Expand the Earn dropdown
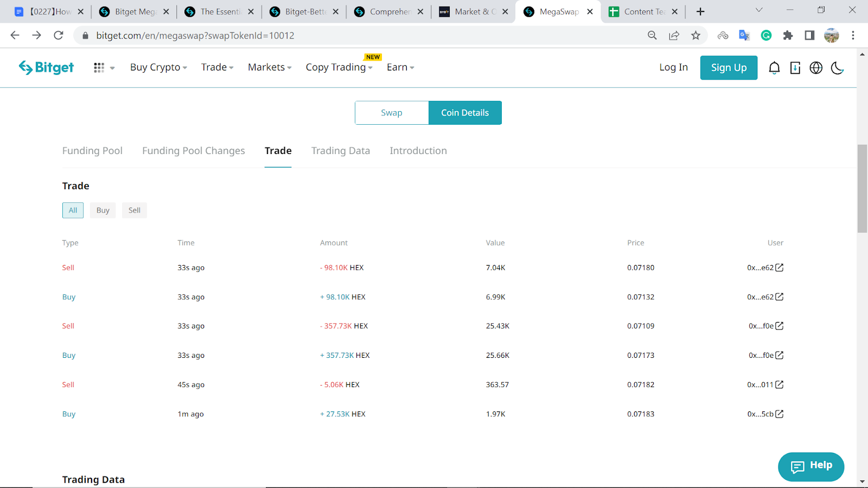The image size is (868, 488). (x=400, y=67)
